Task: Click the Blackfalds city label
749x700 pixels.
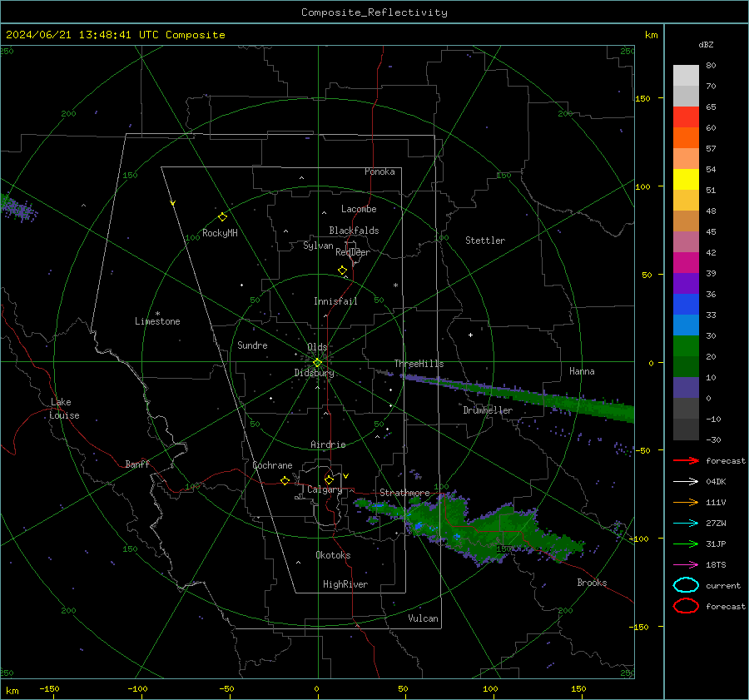Action: tap(354, 231)
